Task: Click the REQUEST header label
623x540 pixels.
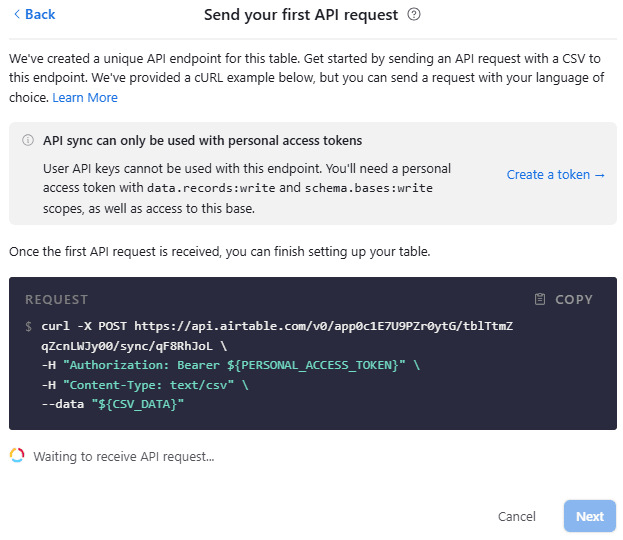Action: [57, 299]
